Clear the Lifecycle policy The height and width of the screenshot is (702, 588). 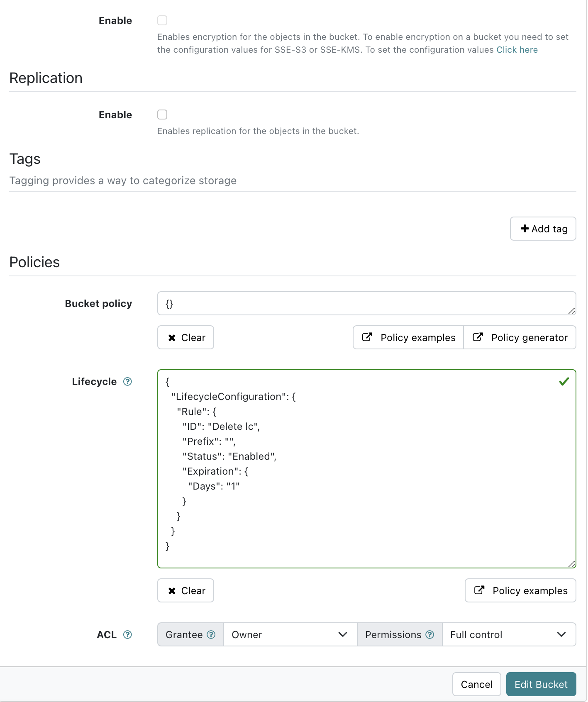point(186,590)
